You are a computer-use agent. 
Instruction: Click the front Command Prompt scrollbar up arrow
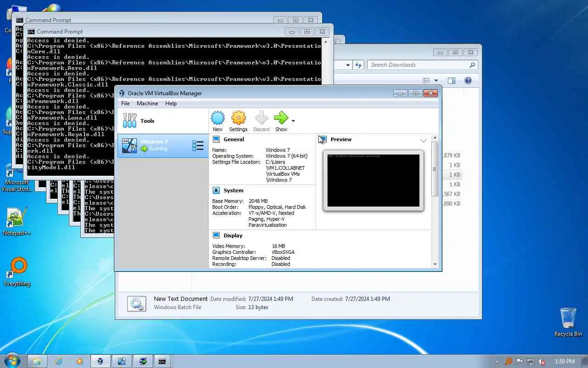(x=326, y=41)
